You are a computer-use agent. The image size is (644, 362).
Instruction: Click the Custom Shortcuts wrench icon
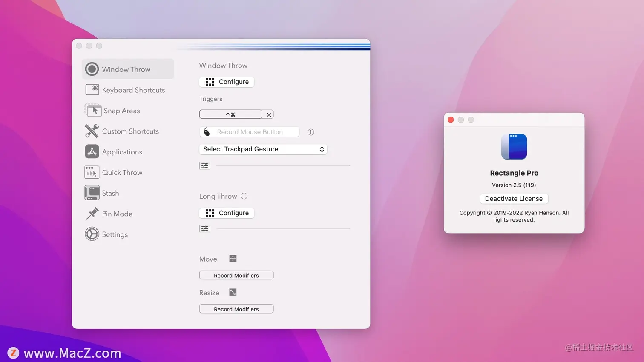92,131
